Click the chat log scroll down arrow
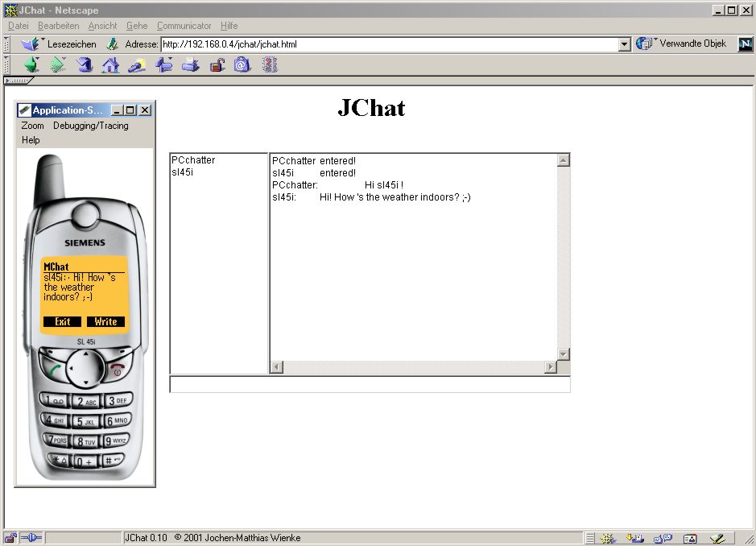 click(x=564, y=354)
